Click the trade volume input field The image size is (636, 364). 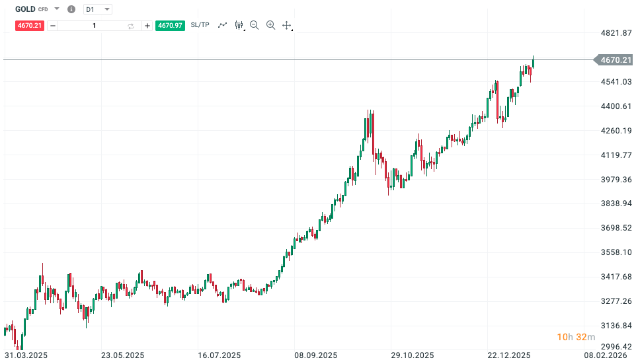coord(94,26)
